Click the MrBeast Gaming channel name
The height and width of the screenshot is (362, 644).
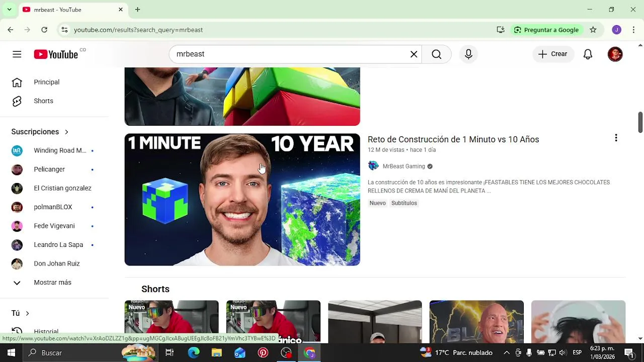pyautogui.click(x=404, y=166)
